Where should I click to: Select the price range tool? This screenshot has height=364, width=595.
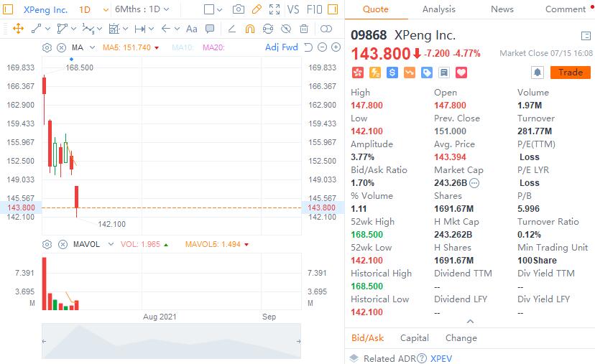coord(139,29)
